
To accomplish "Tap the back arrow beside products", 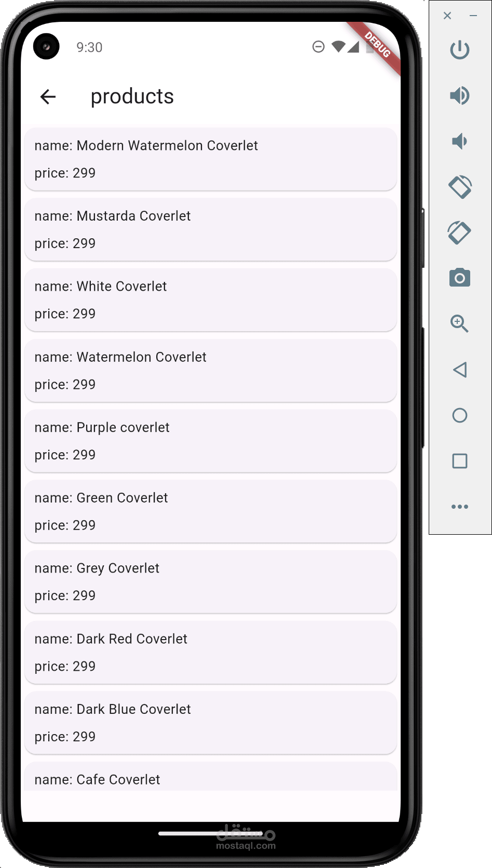I will point(48,97).
